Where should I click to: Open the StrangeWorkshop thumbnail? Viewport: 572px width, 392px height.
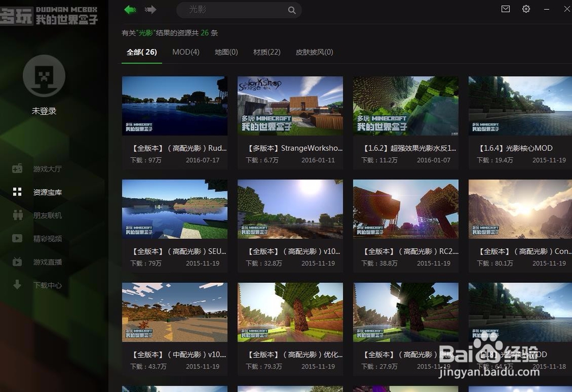pos(290,106)
